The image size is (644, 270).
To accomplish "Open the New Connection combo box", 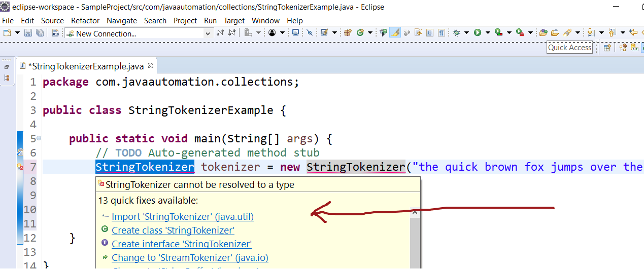I will (139, 33).
